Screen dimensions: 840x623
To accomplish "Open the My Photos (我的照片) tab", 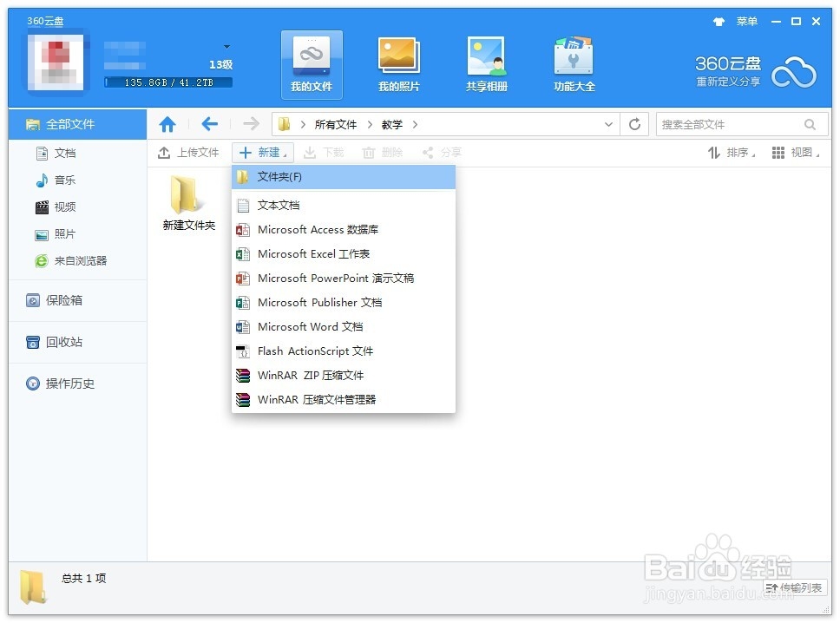I will point(399,64).
